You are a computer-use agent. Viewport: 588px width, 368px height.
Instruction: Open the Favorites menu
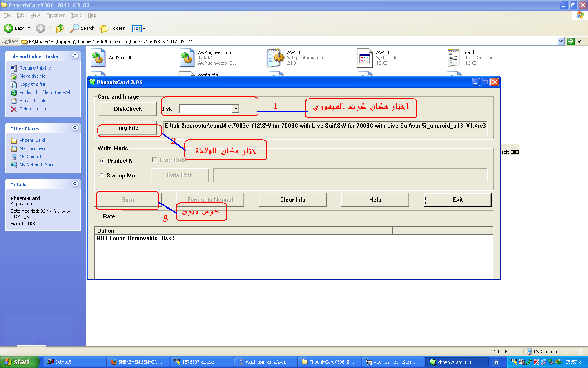tap(55, 15)
